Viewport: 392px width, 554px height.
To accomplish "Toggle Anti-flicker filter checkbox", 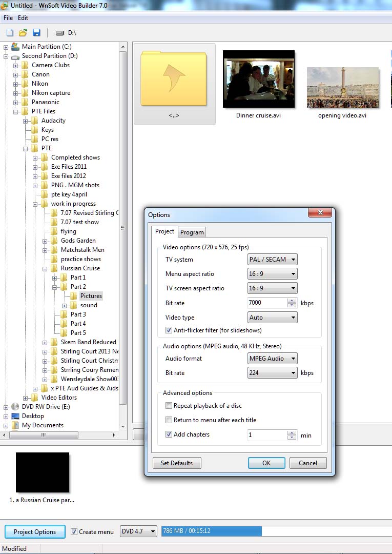I will pos(169,330).
